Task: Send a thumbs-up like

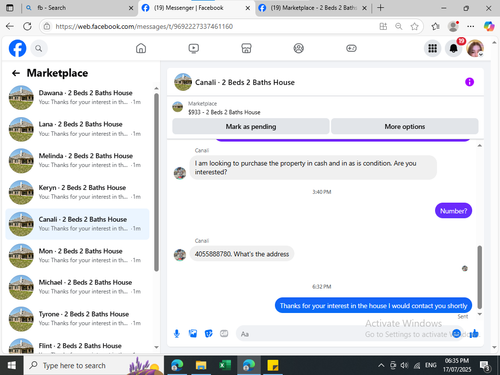Action: (x=474, y=333)
